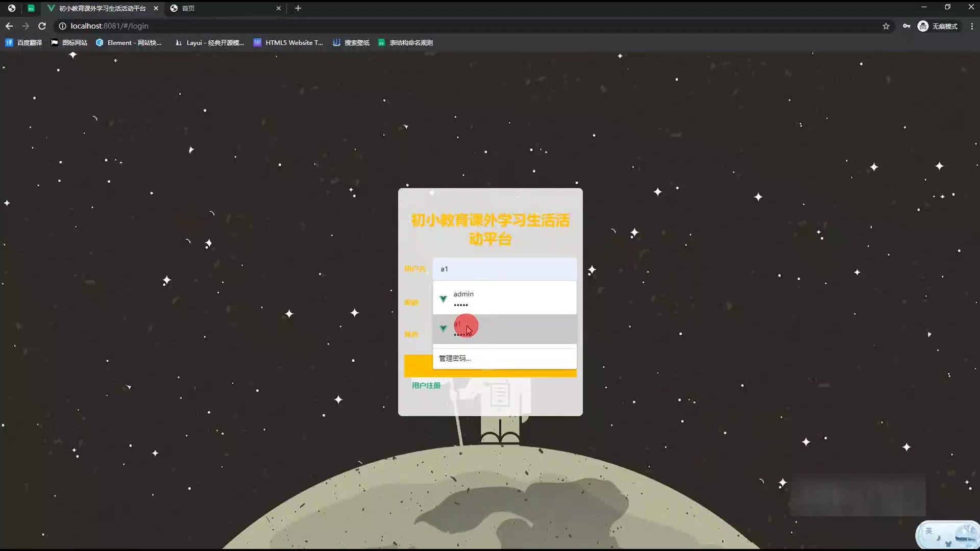Open the password key icon in the toolbar

coord(906,26)
